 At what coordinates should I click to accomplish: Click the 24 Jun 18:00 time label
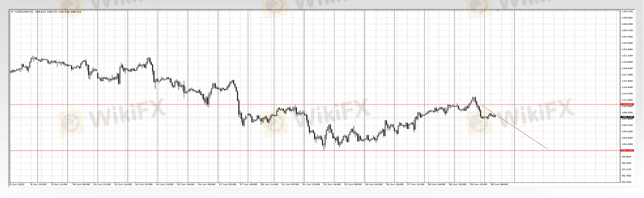(394, 184)
